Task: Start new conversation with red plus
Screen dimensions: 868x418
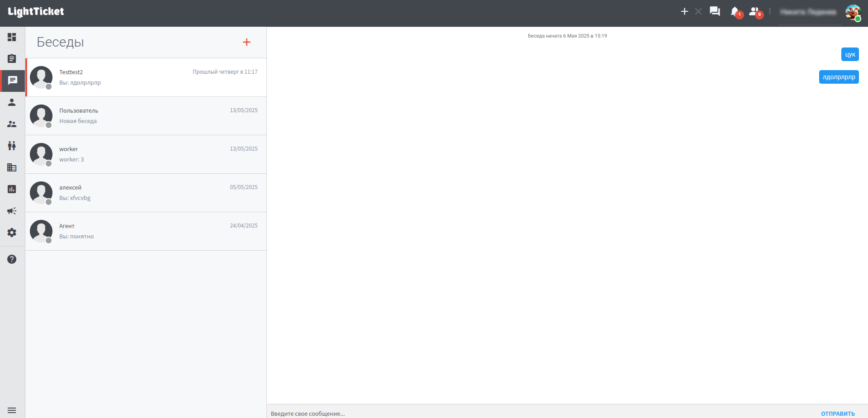Action: coord(247,42)
